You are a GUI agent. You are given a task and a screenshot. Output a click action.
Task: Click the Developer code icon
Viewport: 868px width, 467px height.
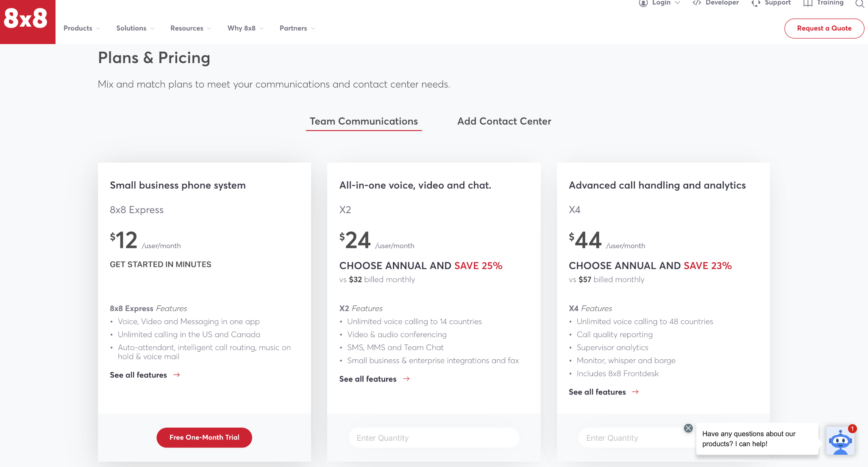(x=697, y=3)
